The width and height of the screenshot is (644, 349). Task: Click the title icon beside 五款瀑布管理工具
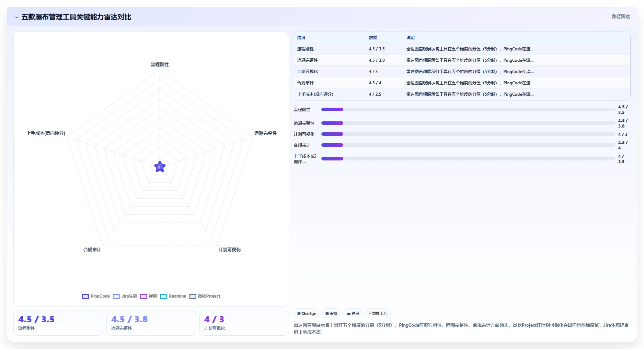click(x=16, y=17)
